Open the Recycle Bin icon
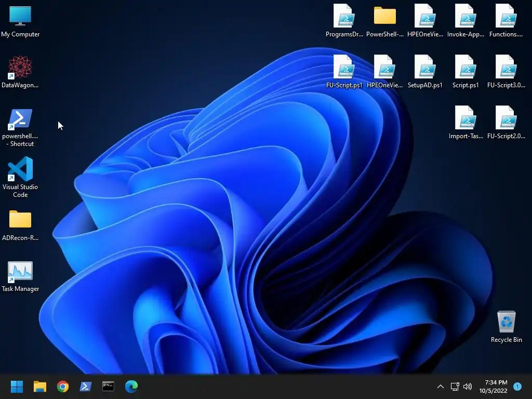532x399 pixels. pos(506,326)
